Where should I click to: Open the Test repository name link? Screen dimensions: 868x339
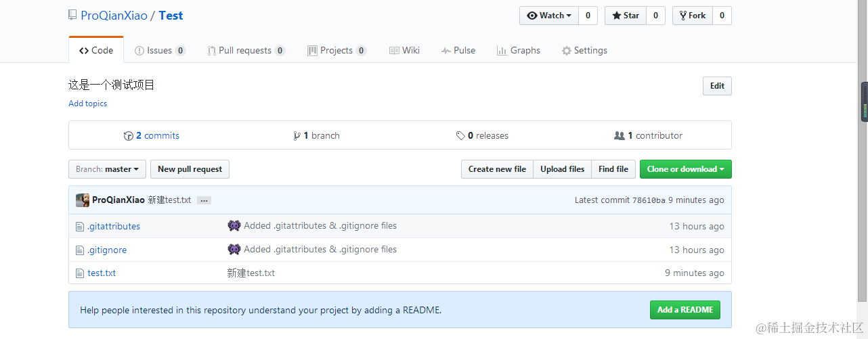pyautogui.click(x=171, y=16)
